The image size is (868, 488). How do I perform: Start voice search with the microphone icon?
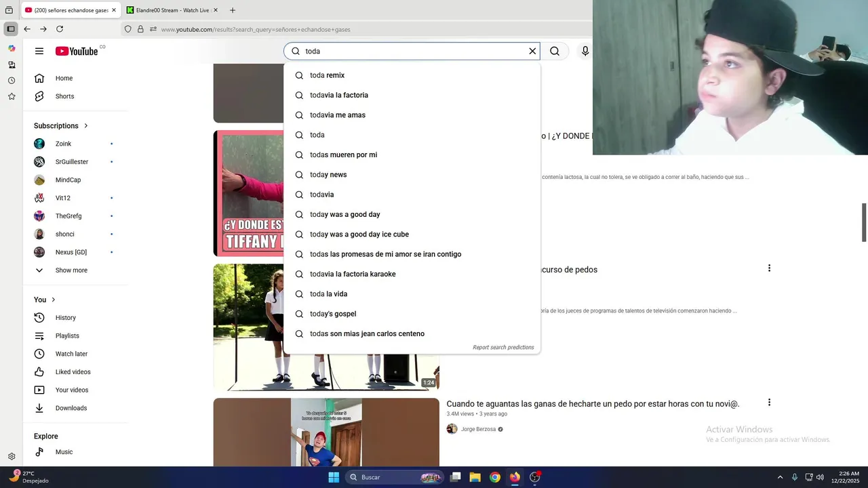(x=585, y=51)
